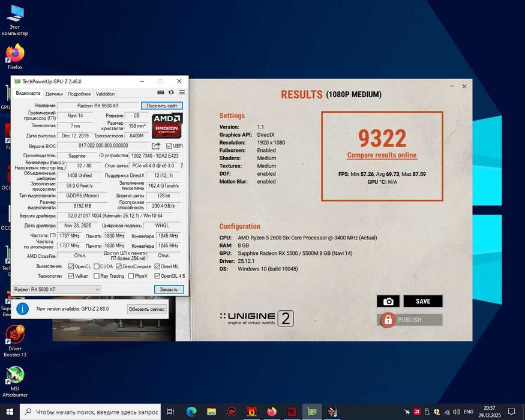Click the Unigine 2 logo
The height and width of the screenshot is (420, 525).
pyautogui.click(x=257, y=318)
